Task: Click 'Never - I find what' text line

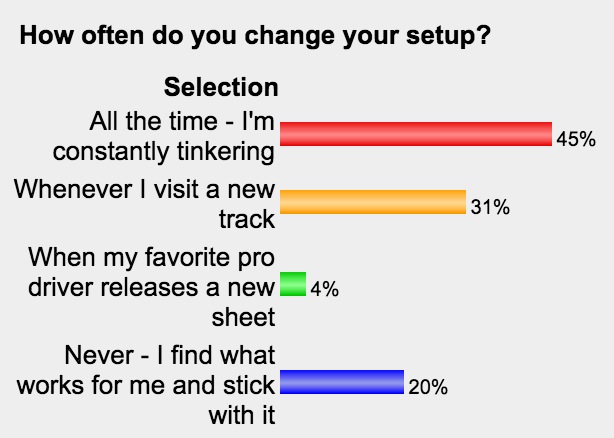Action: click(170, 355)
